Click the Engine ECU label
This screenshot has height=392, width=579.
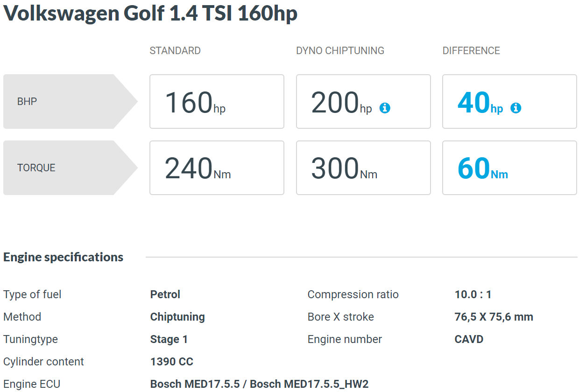tap(32, 384)
